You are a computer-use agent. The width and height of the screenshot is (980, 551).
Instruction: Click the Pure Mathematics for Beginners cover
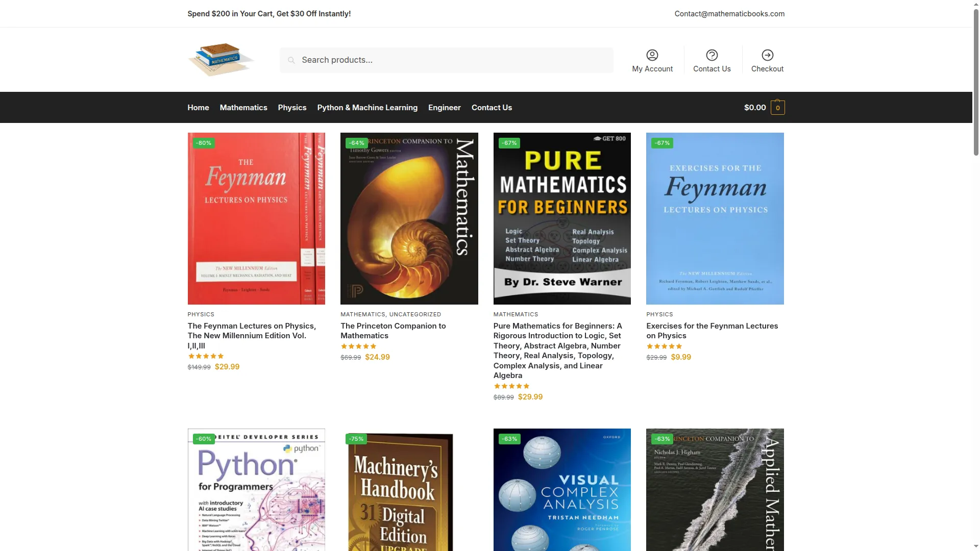[562, 218]
